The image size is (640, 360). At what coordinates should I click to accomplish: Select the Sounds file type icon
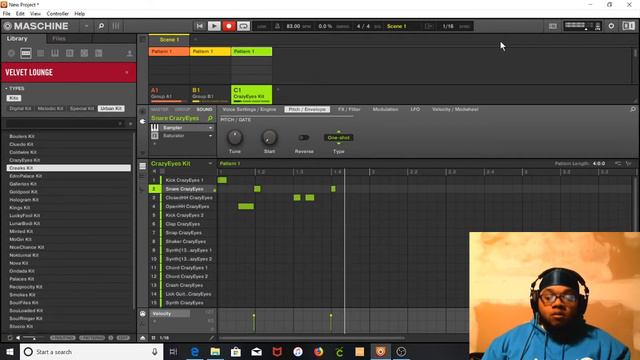(40, 53)
